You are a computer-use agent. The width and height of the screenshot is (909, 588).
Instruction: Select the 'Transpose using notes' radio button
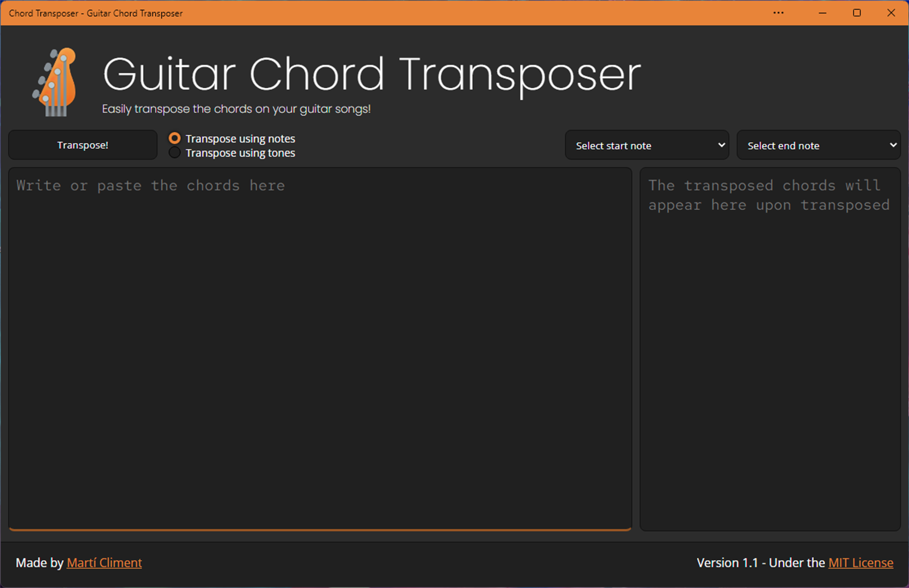pos(175,138)
